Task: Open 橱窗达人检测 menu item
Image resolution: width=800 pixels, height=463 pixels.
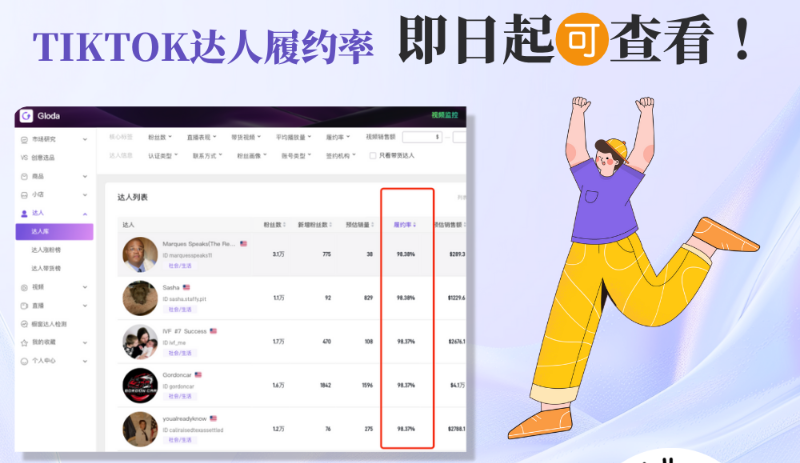Action: pos(49,324)
